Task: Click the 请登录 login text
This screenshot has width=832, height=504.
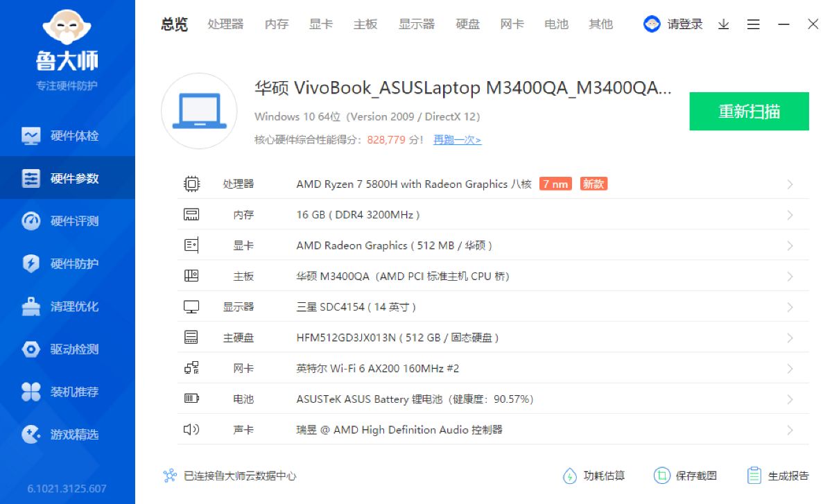Action: point(685,24)
